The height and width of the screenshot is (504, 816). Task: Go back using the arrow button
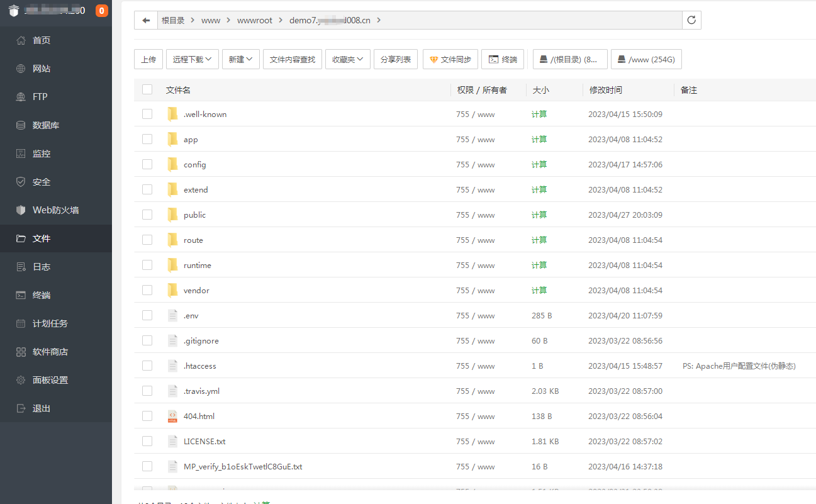coord(145,20)
